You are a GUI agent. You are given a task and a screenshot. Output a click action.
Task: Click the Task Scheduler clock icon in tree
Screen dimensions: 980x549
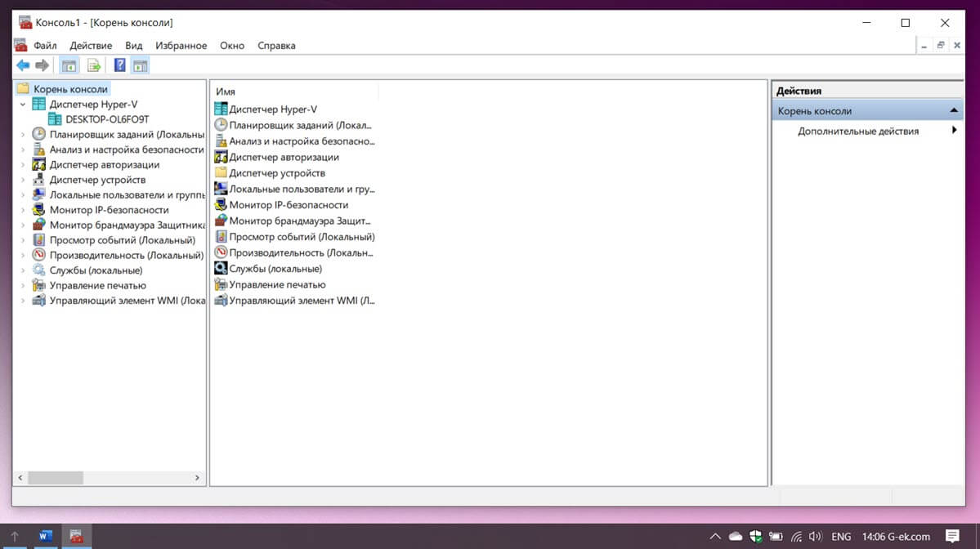pos(38,134)
